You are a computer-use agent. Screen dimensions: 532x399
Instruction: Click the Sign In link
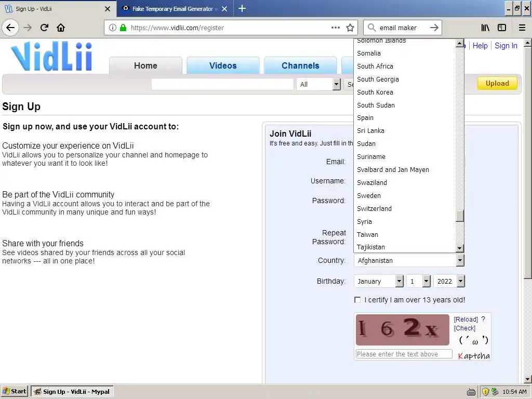(x=506, y=46)
